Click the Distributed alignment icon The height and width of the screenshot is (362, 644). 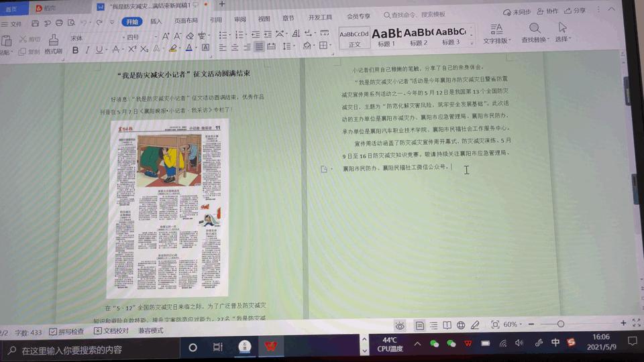[x=271, y=46]
